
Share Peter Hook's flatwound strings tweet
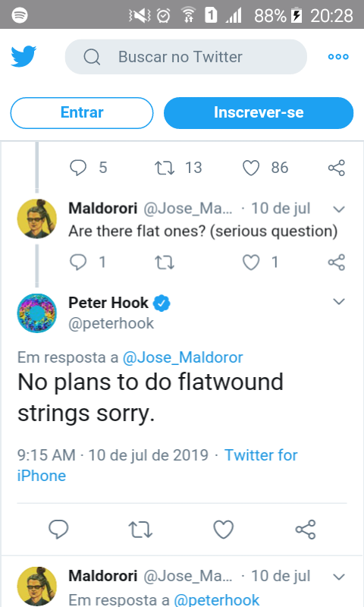pyautogui.click(x=306, y=529)
